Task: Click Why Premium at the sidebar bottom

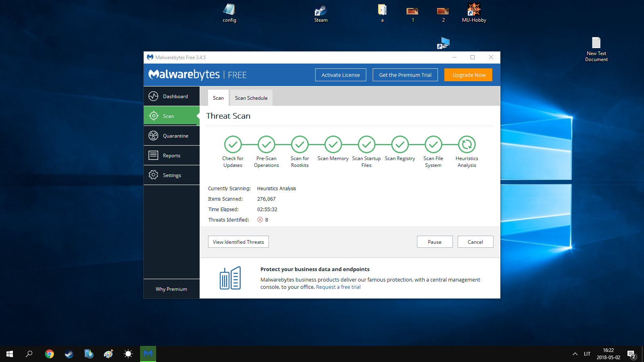Action: tap(171, 289)
